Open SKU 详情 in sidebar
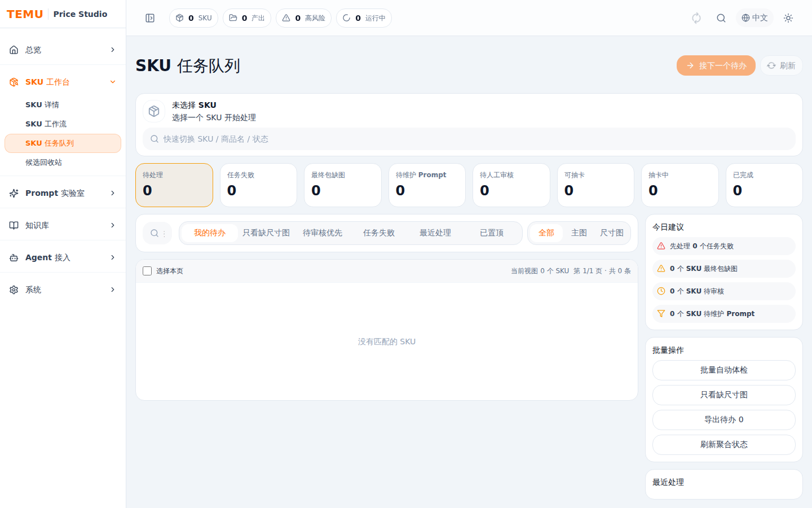Image resolution: width=812 pixels, height=508 pixels. point(63,105)
